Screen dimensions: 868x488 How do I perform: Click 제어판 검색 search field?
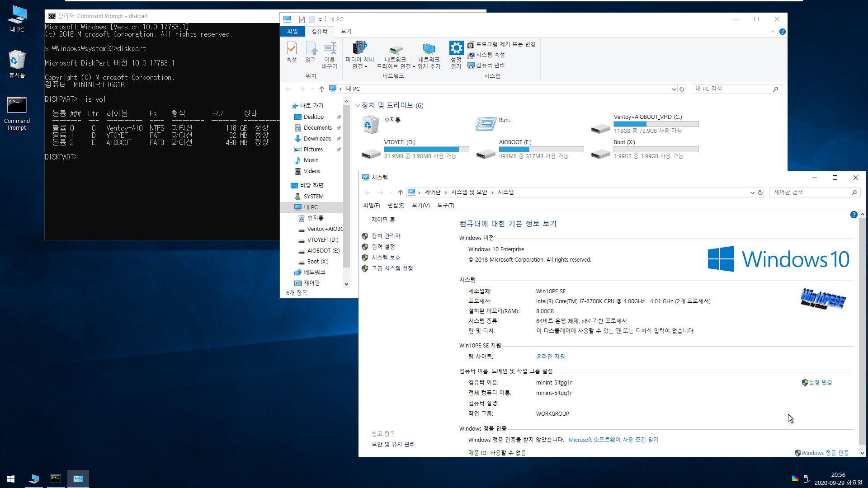coord(815,192)
